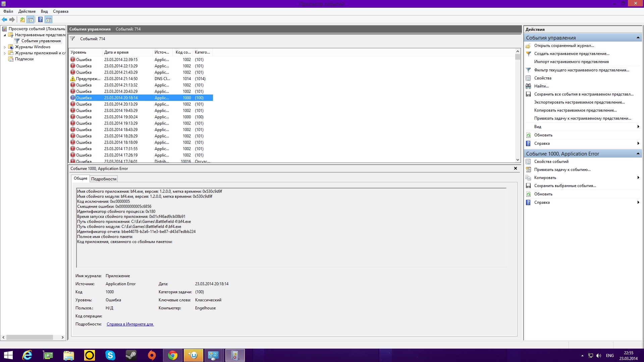
Task: Click the up-one-level folder toolbar icon
Action: tap(22, 19)
